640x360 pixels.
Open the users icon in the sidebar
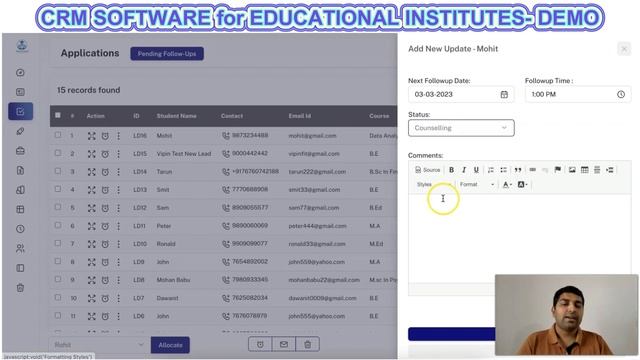[20, 248]
